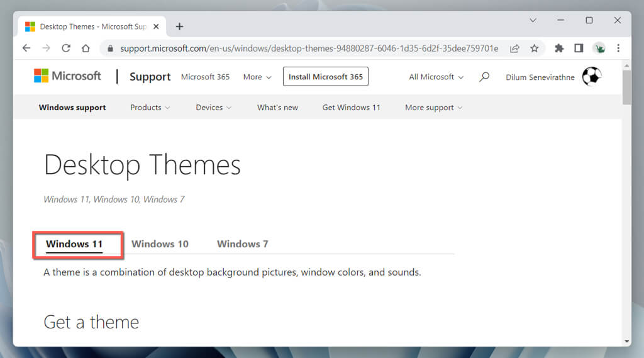Screen dimensions: 644x358
Task: Click the Install Microsoft 365 button
Action: [325, 77]
